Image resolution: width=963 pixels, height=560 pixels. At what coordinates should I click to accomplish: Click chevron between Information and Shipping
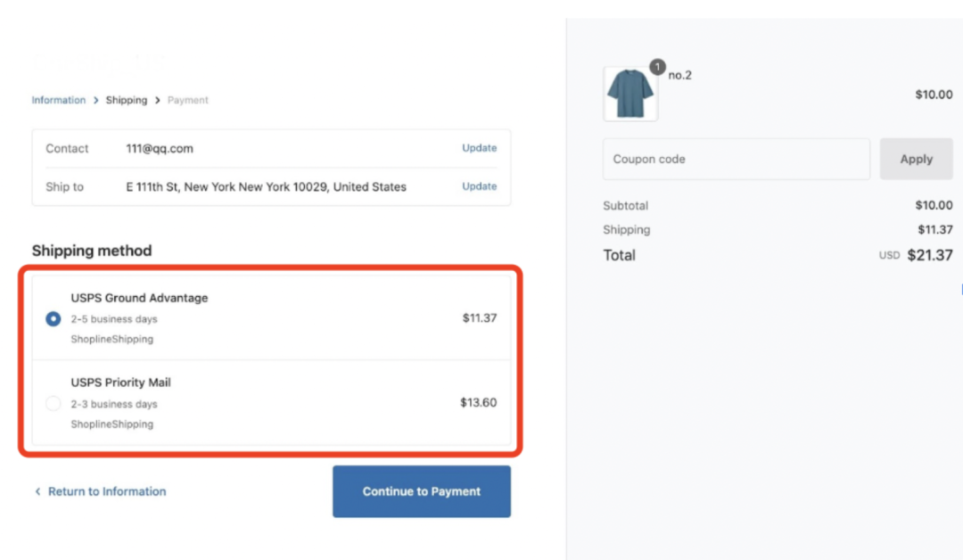(95, 100)
